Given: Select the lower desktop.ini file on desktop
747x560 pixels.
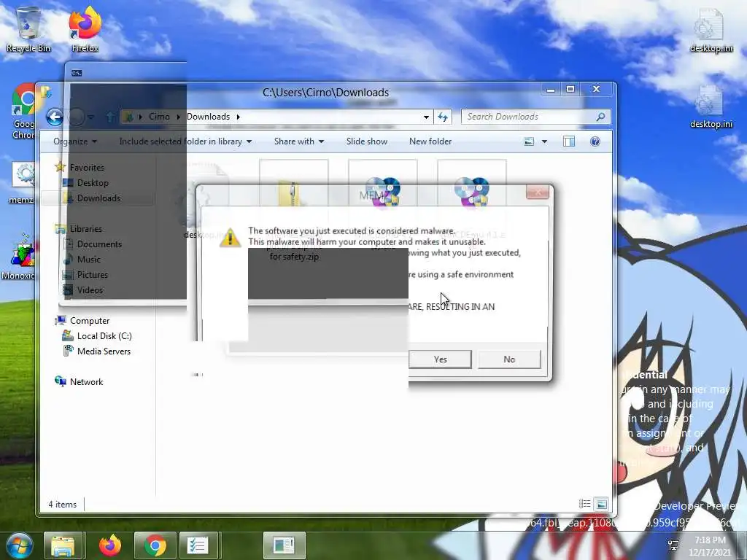Looking at the screenshot, I should click(711, 106).
